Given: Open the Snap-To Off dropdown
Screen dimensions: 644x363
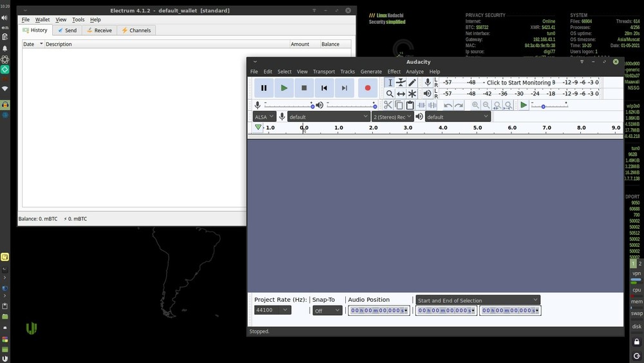Looking at the screenshot, I should 327,310.
